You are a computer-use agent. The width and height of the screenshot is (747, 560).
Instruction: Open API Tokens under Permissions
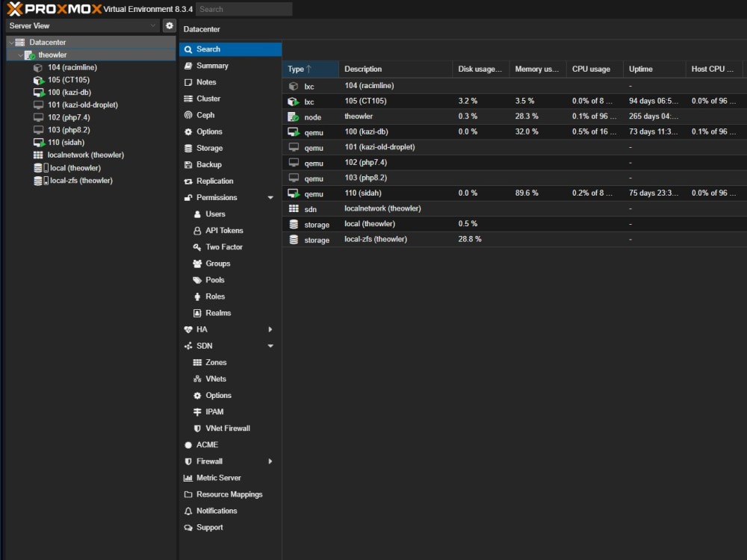tap(231, 231)
